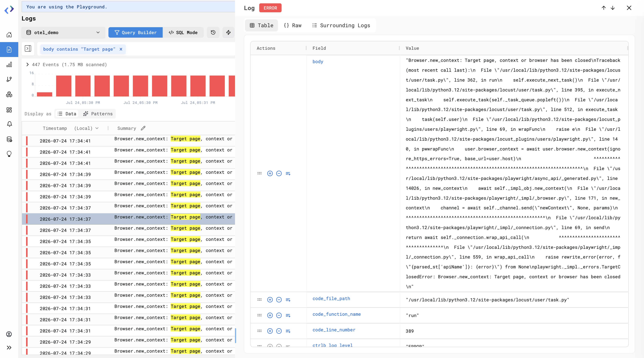The width and height of the screenshot is (644, 358).
Task: Select the Raw tab in log detail
Action: click(x=293, y=25)
